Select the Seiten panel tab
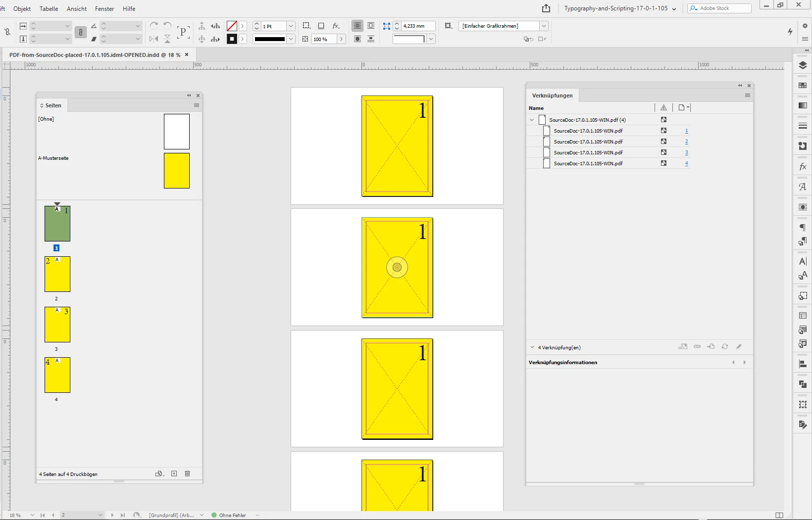Image resolution: width=812 pixels, height=520 pixels. coord(52,105)
